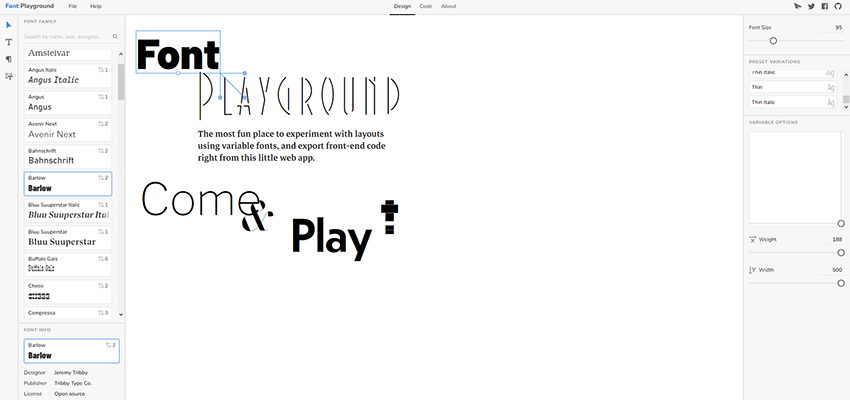Select the 'Font' text on canvas
850x400 pixels.
point(178,53)
